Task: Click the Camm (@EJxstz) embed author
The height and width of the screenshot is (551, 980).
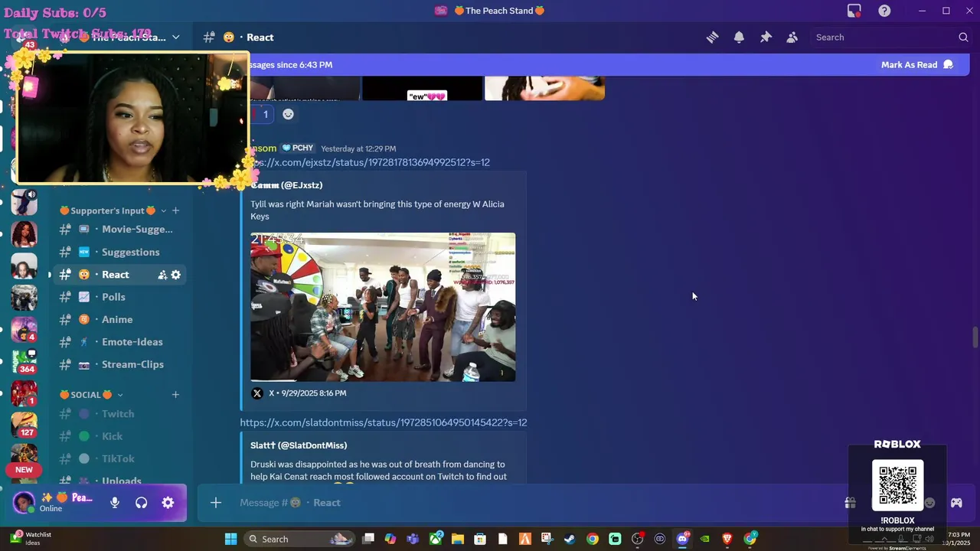Action: 286,185
